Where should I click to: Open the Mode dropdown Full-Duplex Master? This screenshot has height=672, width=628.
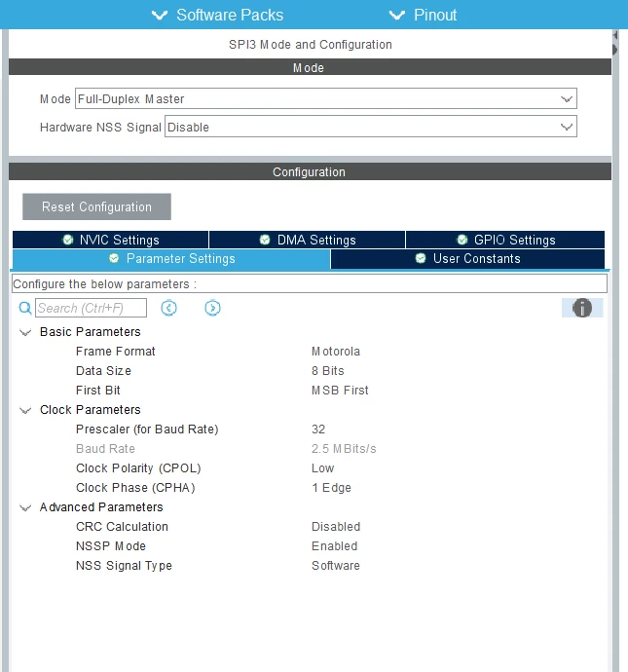326,98
